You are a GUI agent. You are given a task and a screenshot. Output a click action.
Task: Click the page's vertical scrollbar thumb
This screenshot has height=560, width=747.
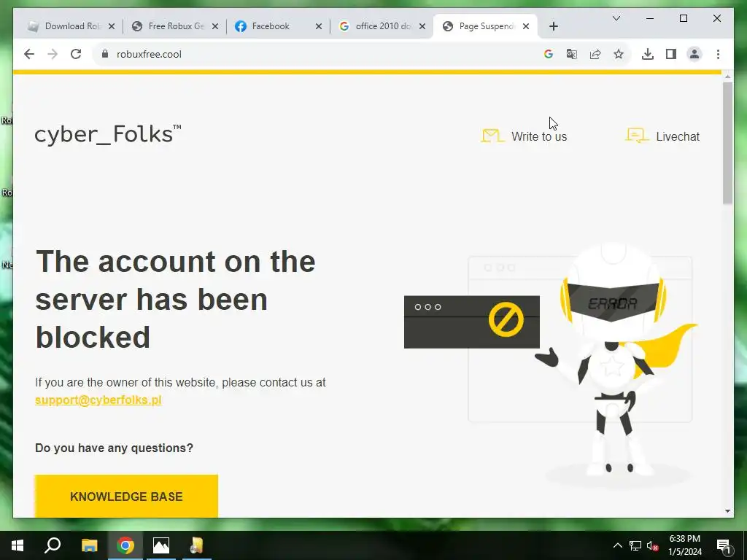click(x=727, y=143)
